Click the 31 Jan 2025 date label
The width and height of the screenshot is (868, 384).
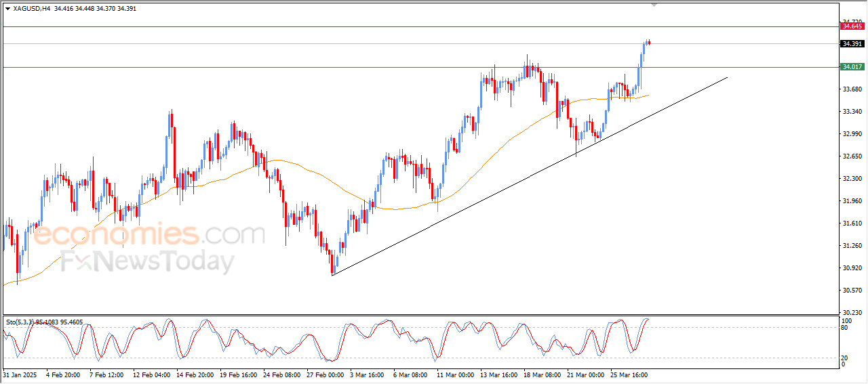19,374
